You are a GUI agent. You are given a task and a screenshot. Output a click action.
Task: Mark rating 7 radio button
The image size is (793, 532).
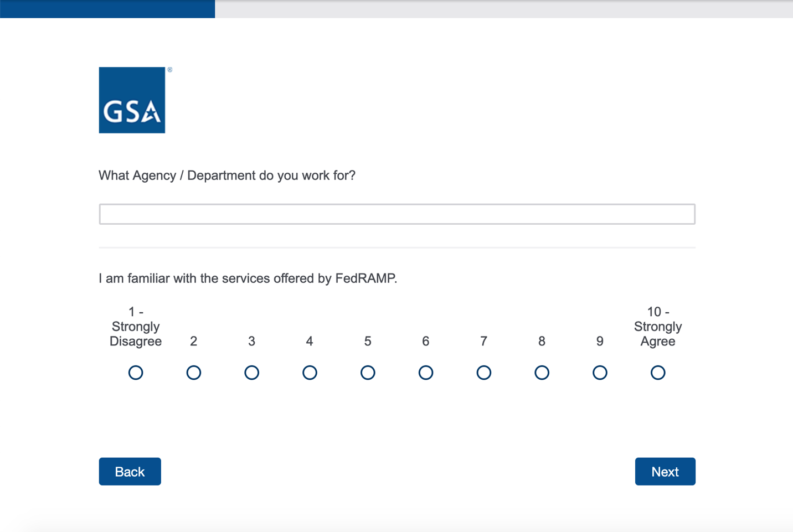(x=483, y=373)
